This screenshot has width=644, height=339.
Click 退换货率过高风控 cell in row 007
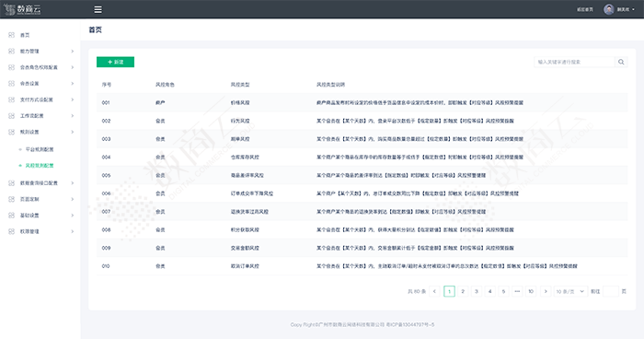(x=249, y=212)
